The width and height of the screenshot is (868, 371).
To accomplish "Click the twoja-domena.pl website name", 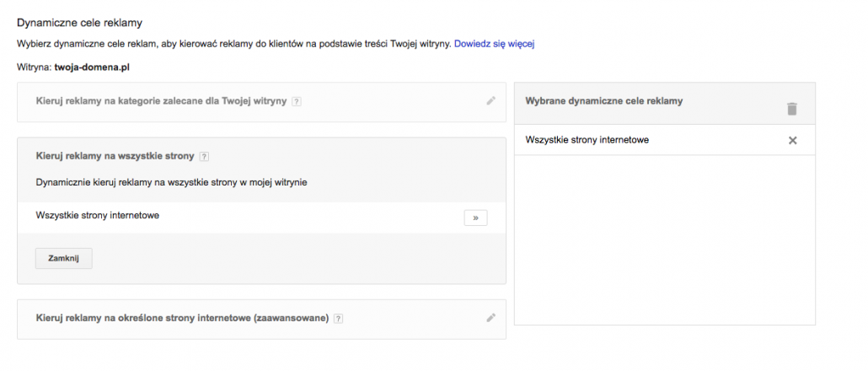I will [x=92, y=66].
